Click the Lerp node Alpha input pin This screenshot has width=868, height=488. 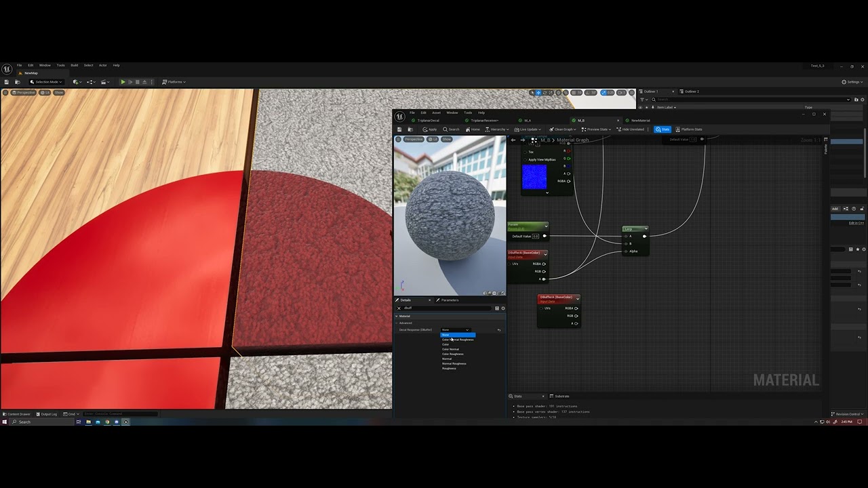click(x=626, y=251)
